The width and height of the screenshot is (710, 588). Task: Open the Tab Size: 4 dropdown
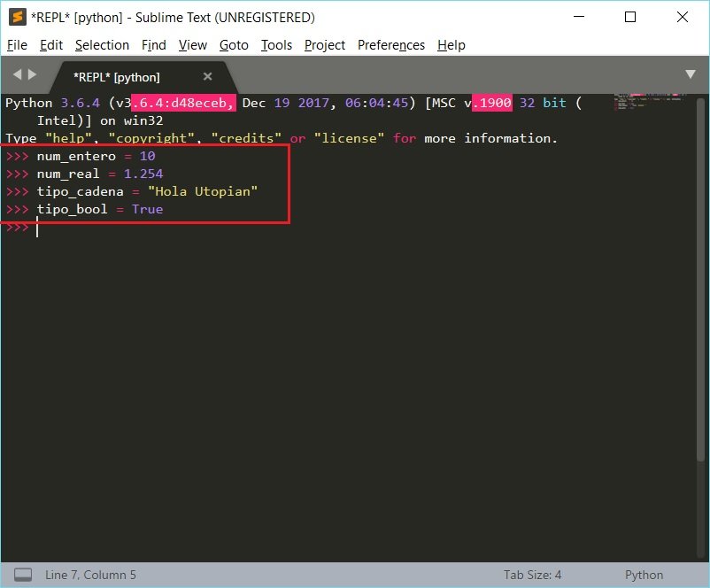point(532,575)
